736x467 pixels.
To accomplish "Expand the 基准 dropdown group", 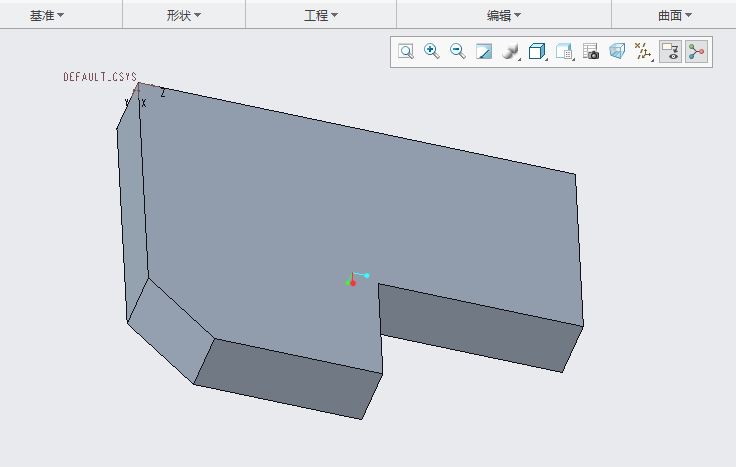I will [x=46, y=15].
